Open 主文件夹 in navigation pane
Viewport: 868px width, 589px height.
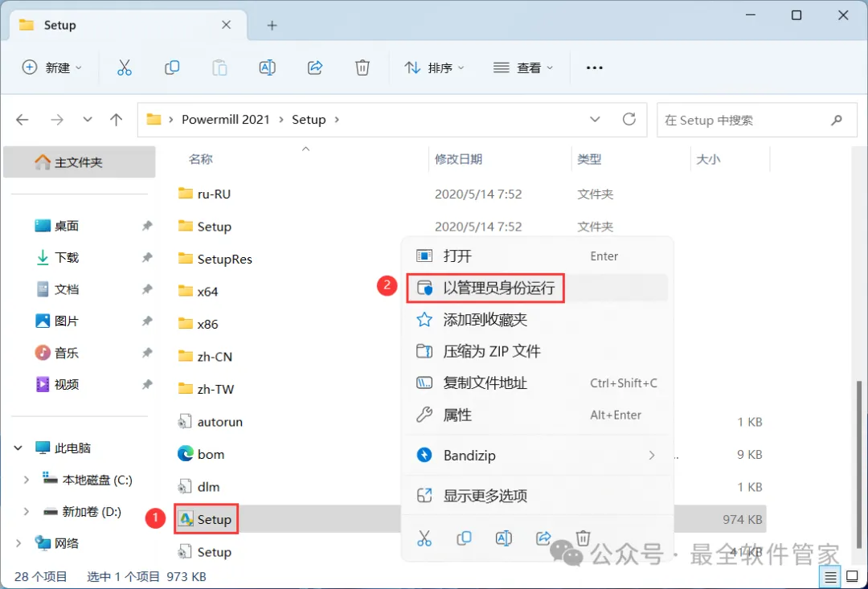[79, 162]
